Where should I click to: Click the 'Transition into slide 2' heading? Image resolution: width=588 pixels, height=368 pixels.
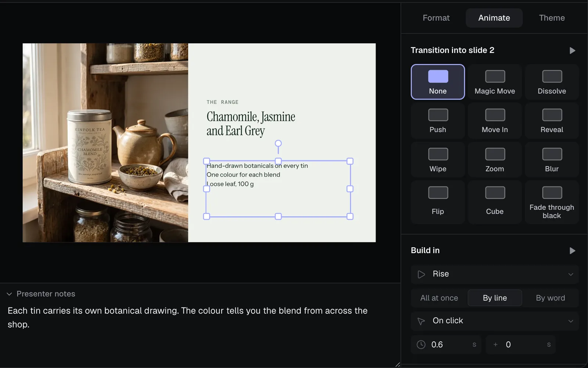(x=452, y=50)
